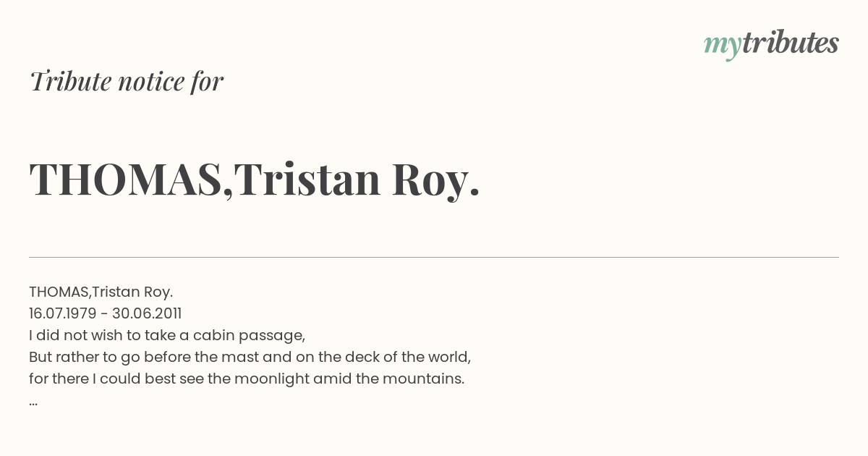Click the "moonlight amid the mountains" line

[x=247, y=379]
